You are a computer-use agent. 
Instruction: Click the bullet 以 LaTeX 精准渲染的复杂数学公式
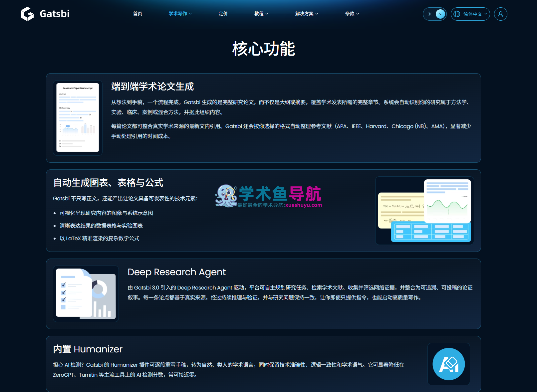click(100, 238)
